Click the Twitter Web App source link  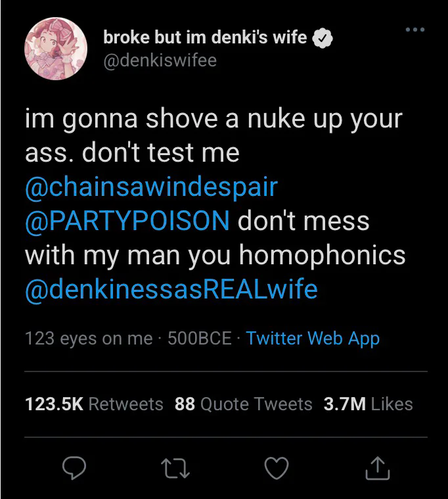313,339
